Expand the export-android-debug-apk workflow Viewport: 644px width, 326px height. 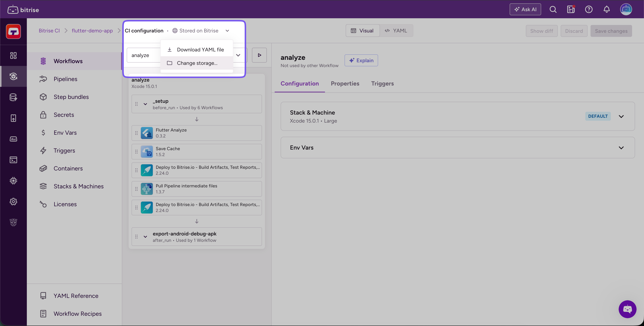145,237
